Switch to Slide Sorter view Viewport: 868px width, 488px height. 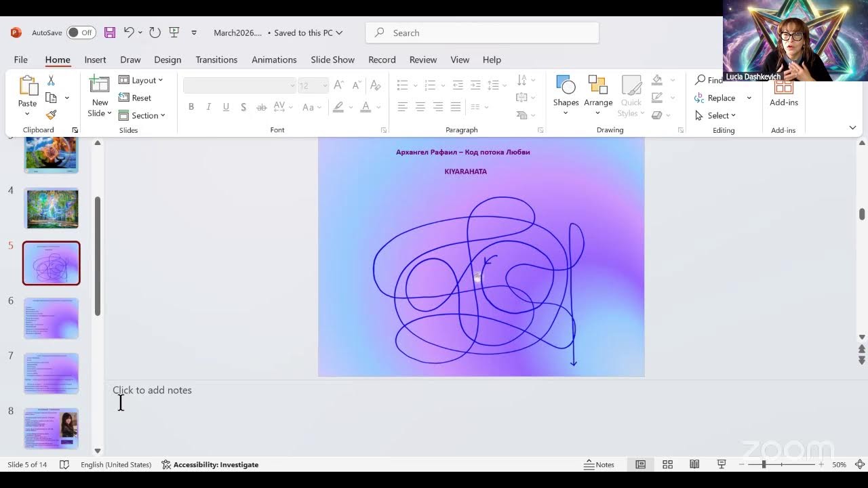pyautogui.click(x=667, y=464)
